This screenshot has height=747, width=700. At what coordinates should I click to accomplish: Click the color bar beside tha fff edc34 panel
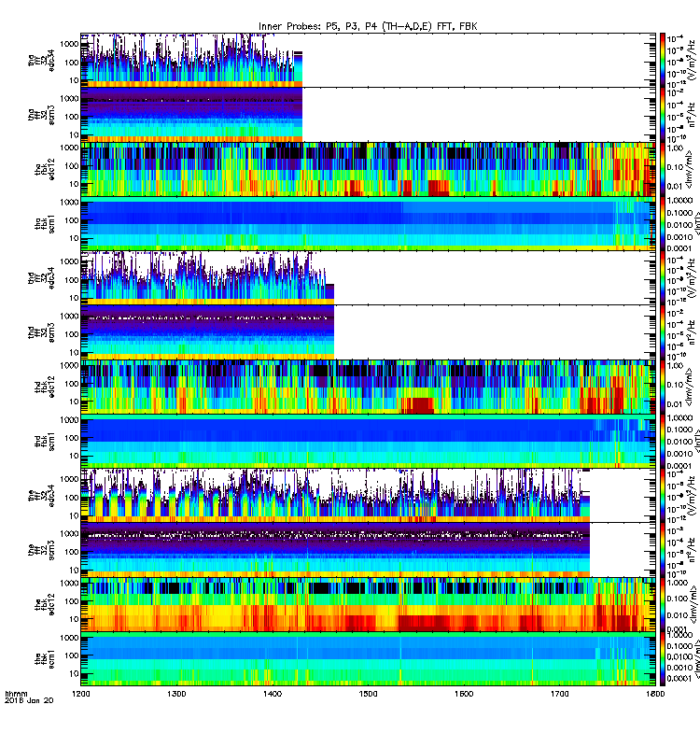[663, 60]
